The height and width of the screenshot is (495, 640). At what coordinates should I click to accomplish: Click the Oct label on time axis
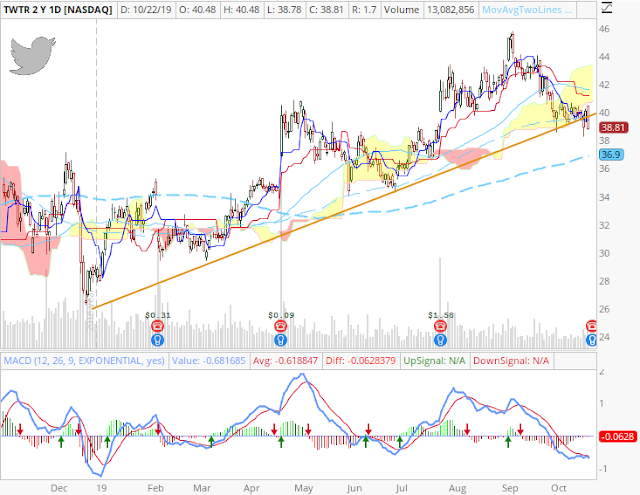558,488
